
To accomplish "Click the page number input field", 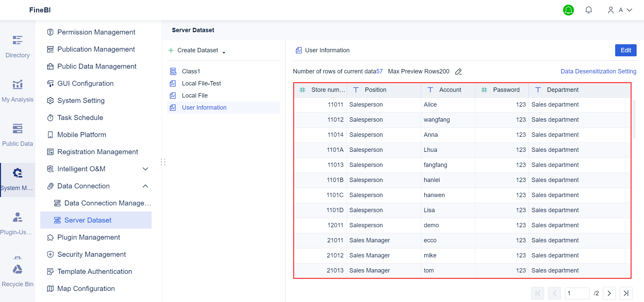I will (577, 293).
